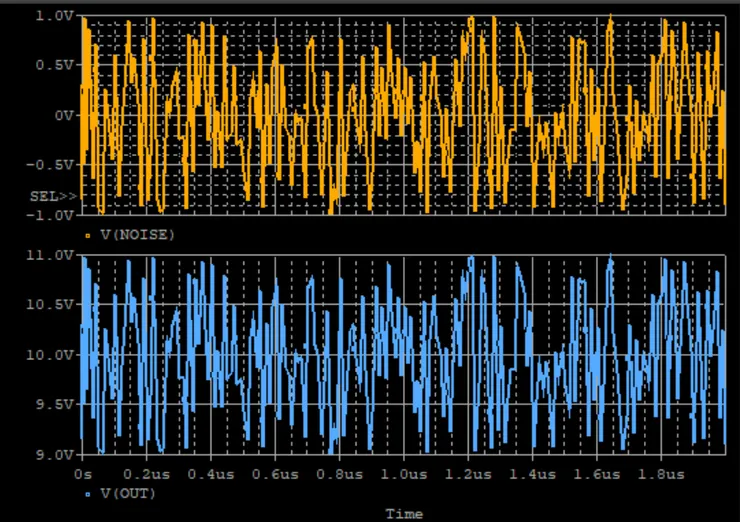Viewport: 740px width, 522px height.
Task: Click the 1.0us time axis label
Action: [404, 474]
